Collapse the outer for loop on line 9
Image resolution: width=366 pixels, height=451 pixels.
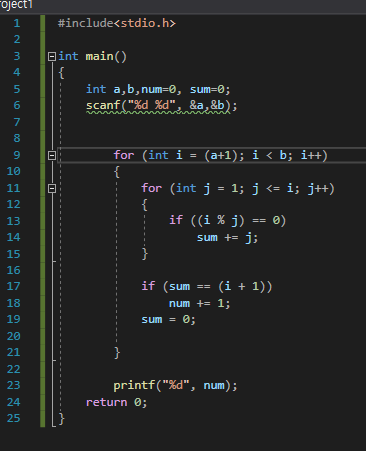[x=52, y=155]
